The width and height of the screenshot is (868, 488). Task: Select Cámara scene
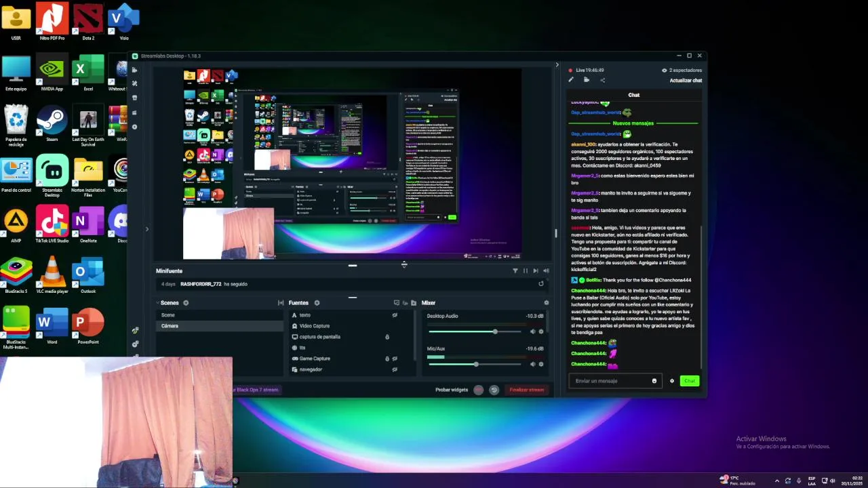[x=219, y=326]
